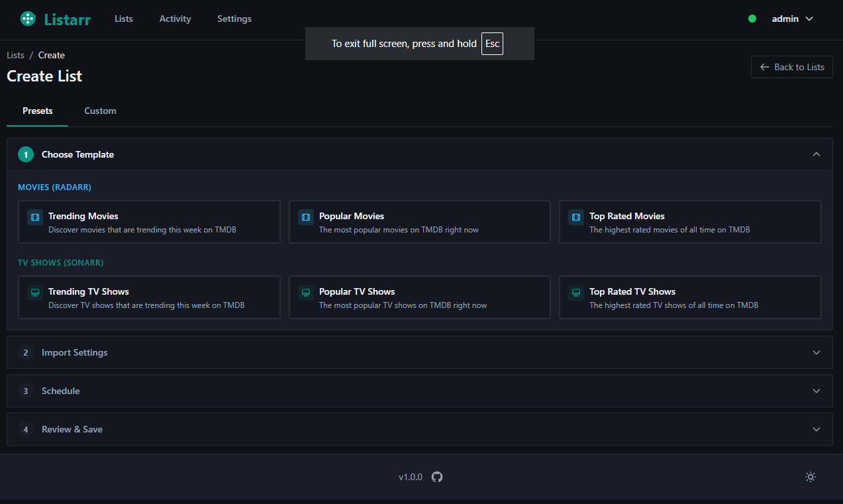Click the Create breadcrumb text
843x504 pixels.
(52, 55)
